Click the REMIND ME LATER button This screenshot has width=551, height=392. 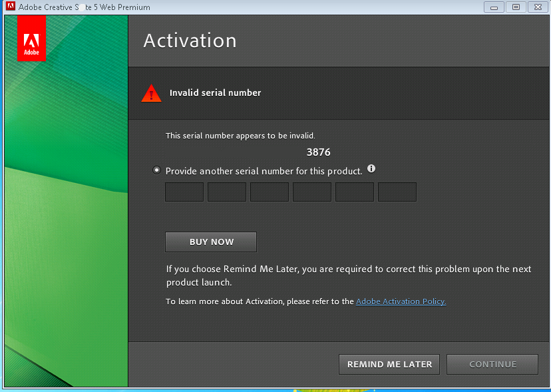[389, 364]
